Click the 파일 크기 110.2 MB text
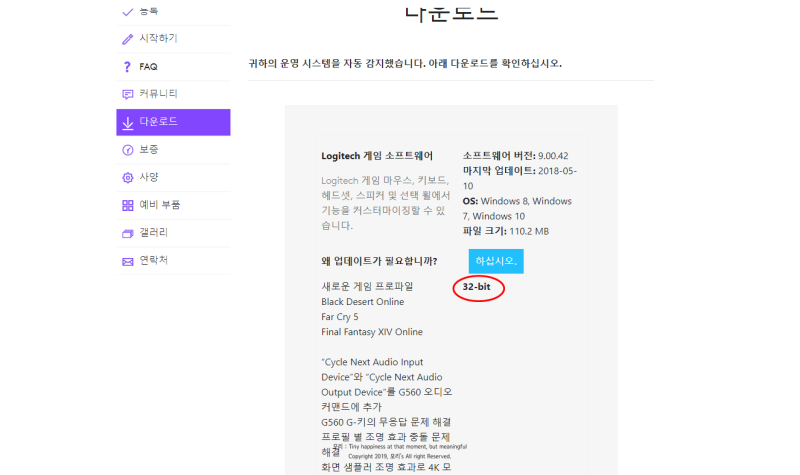The image size is (800, 475). tap(506, 231)
